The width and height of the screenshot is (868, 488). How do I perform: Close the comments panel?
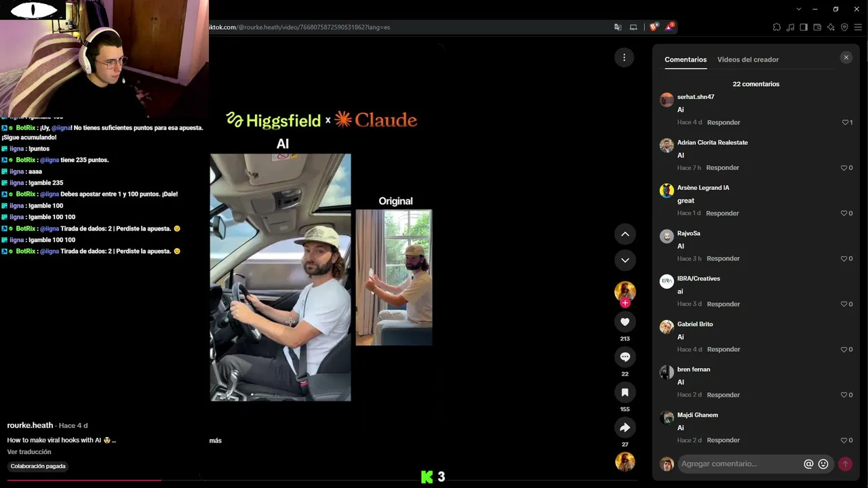point(846,58)
